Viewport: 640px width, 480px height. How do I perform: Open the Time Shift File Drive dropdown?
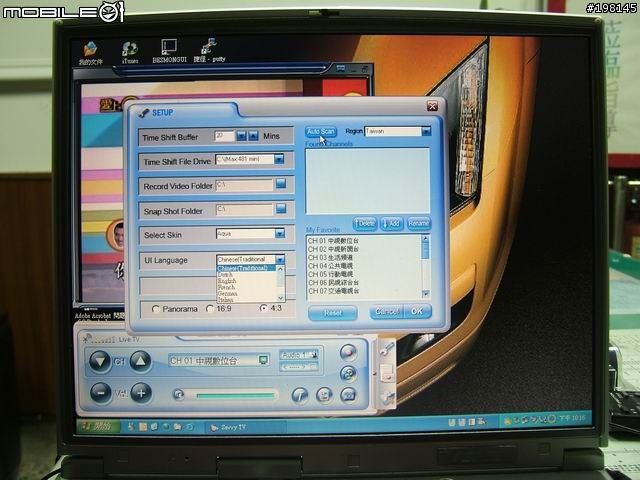(x=279, y=159)
